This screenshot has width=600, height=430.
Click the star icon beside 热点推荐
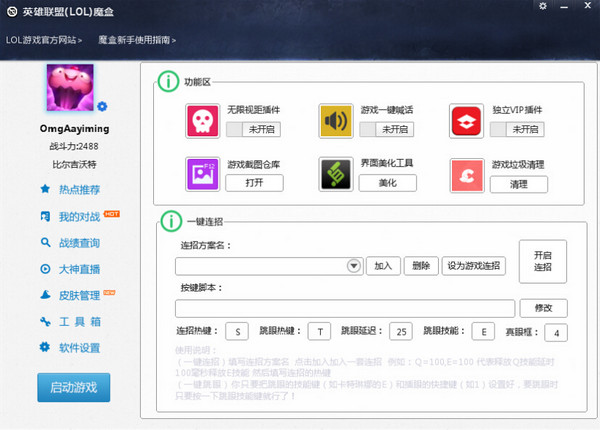[x=45, y=189]
